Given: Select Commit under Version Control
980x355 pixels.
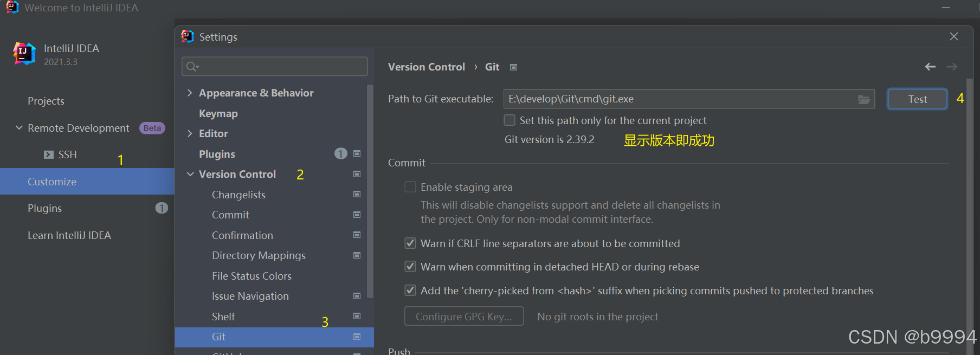Looking at the screenshot, I should 230,215.
